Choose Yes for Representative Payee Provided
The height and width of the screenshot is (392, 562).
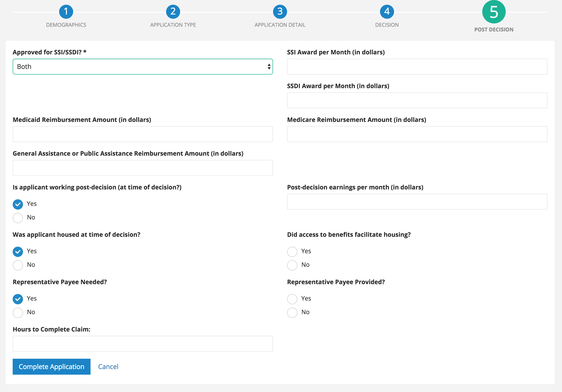tap(292, 299)
